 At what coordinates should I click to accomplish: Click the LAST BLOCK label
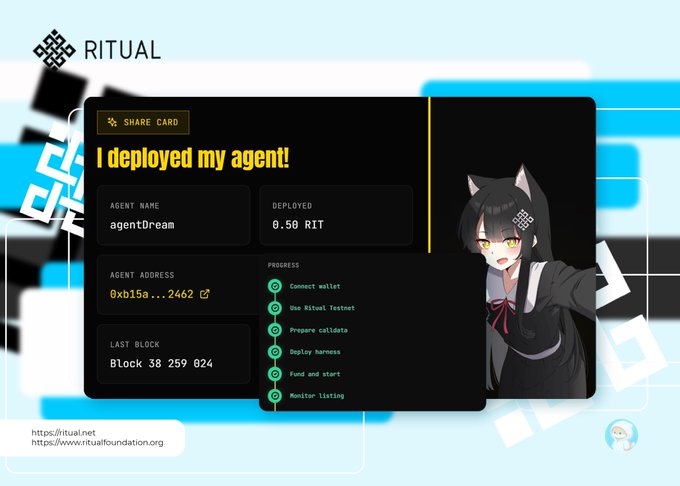(135, 345)
